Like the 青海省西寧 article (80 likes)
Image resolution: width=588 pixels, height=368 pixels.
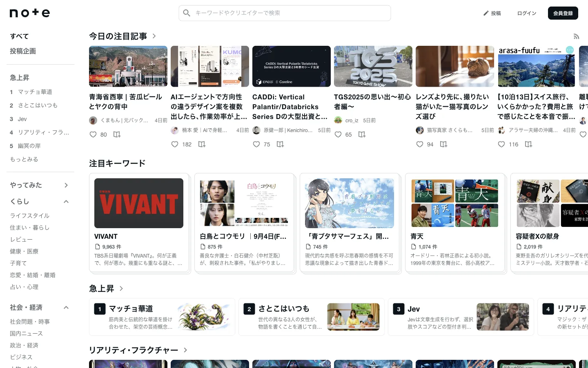click(93, 135)
